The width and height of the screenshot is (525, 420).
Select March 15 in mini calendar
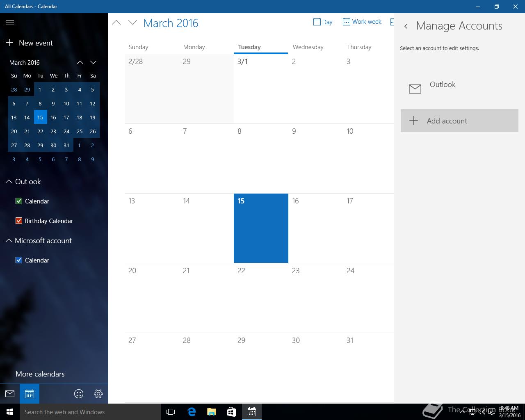click(40, 117)
